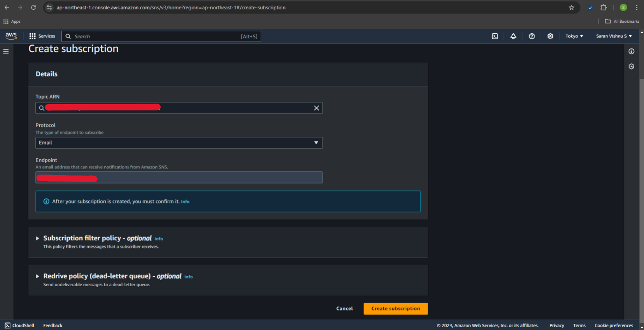
Task: Open the hamburger side navigation menu
Action: 6,51
